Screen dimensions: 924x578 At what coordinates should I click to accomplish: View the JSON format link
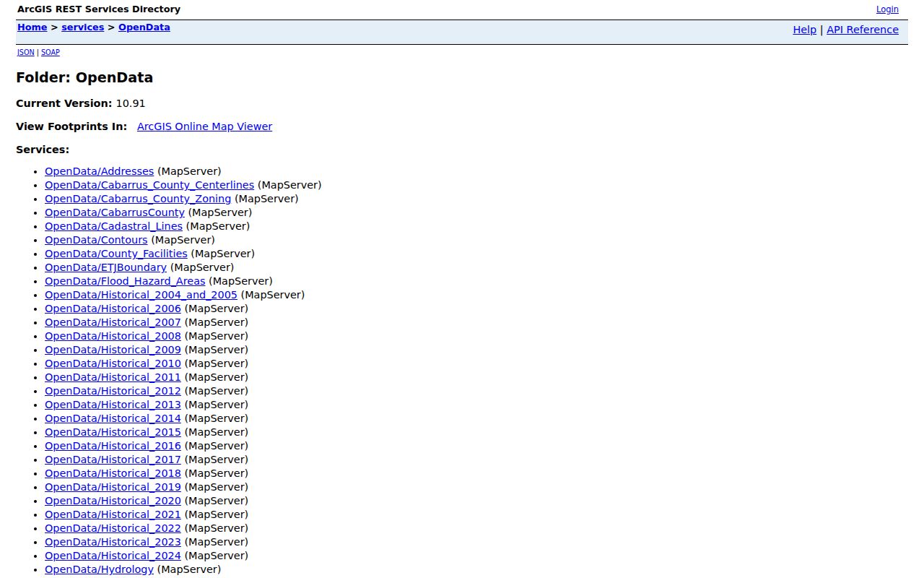click(26, 52)
